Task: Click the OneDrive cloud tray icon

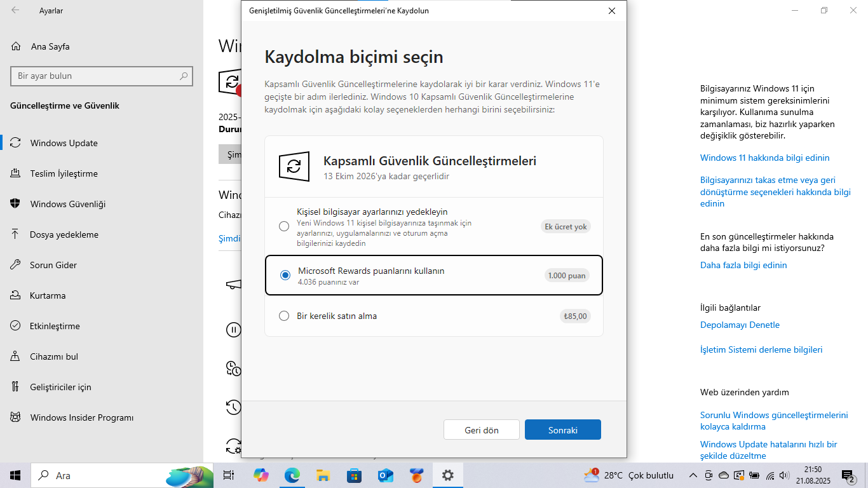Action: (x=724, y=475)
